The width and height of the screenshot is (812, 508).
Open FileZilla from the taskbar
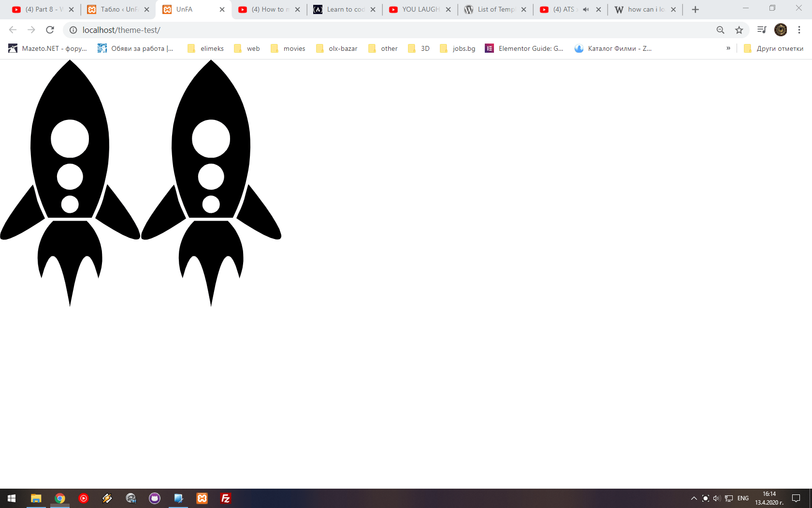point(225,498)
